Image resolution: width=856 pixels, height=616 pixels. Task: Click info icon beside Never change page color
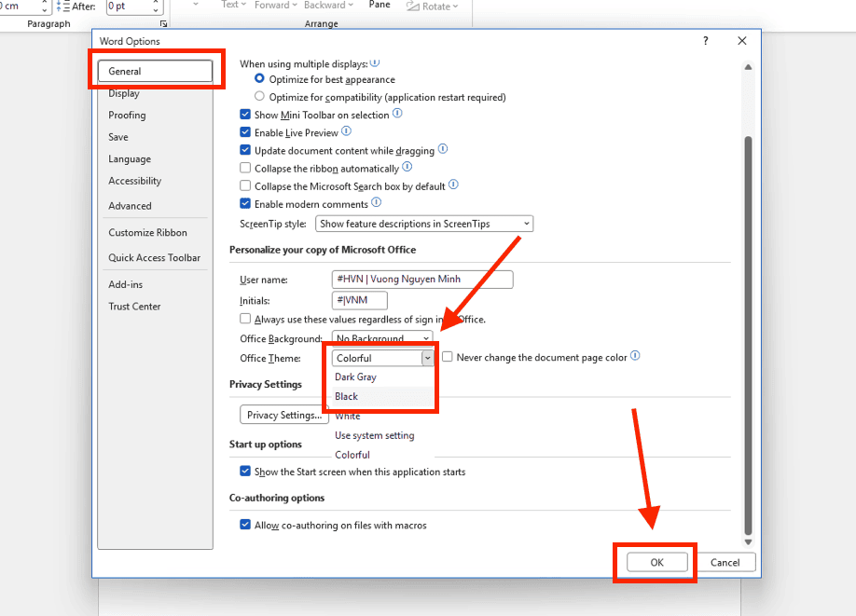[x=635, y=356]
